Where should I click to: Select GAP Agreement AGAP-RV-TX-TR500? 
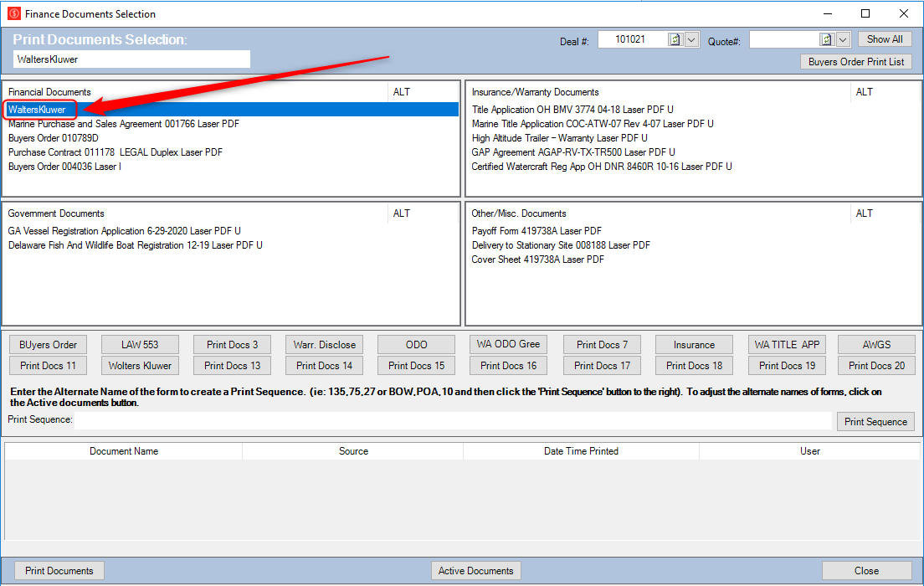click(x=573, y=152)
